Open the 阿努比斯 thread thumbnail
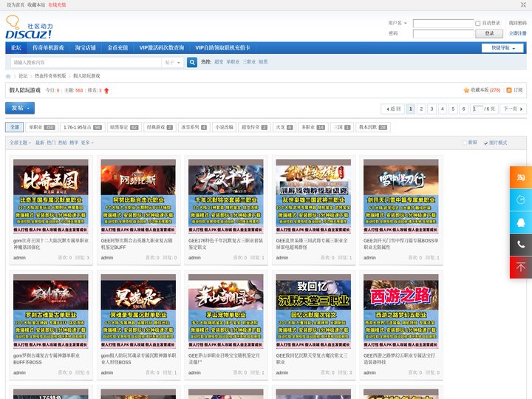Image resolution: width=532 pixels, height=399 pixels. coord(138,197)
